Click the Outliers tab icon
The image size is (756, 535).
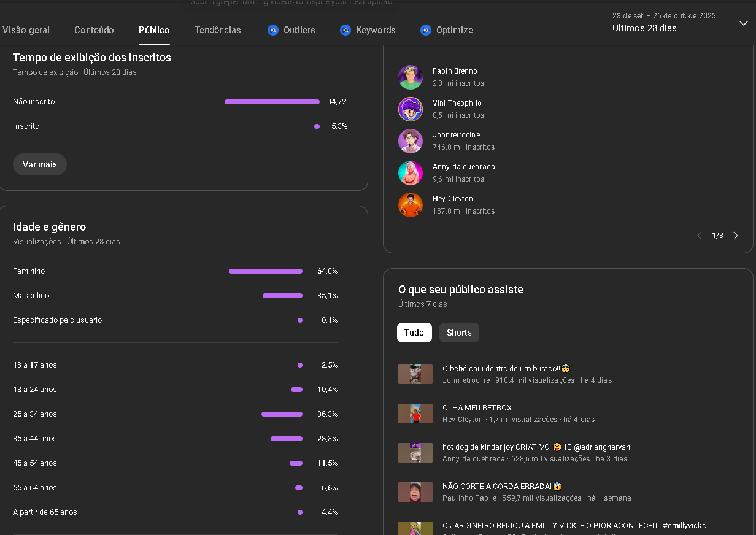273,30
